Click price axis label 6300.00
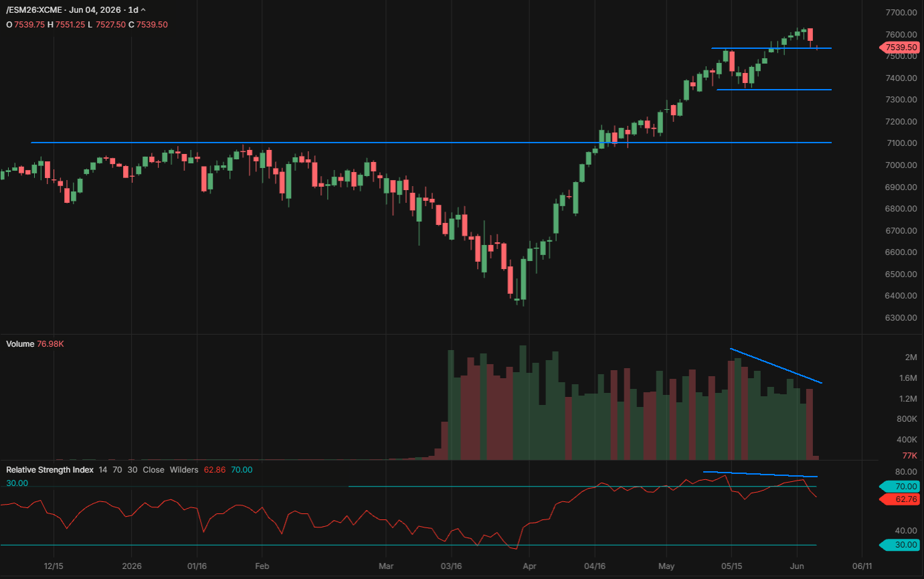The width and height of the screenshot is (924, 579). tap(901, 318)
